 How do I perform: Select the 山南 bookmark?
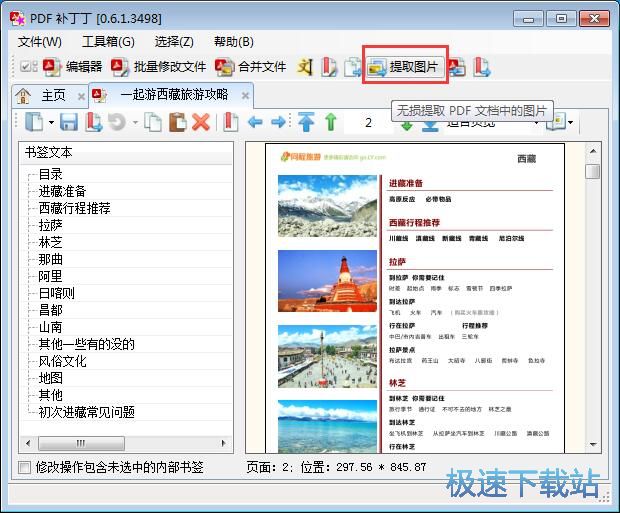[50, 327]
